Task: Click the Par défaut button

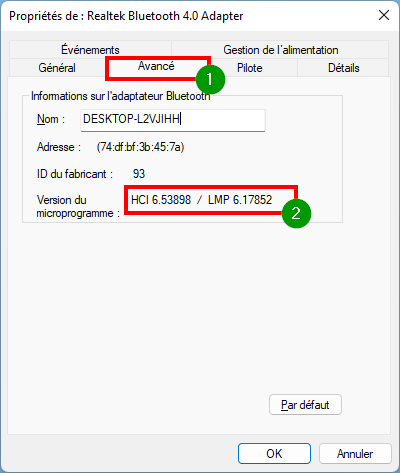Action: 305,405
